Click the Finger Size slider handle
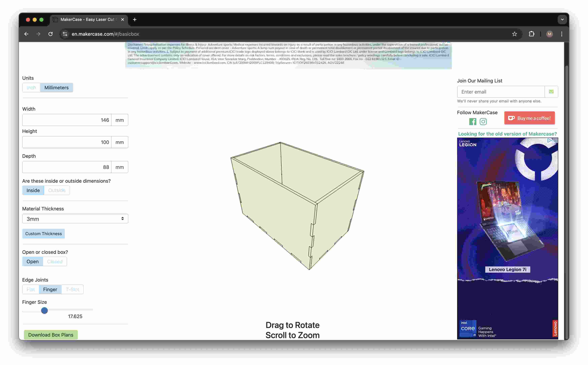This screenshot has width=588, height=365. pyautogui.click(x=44, y=311)
